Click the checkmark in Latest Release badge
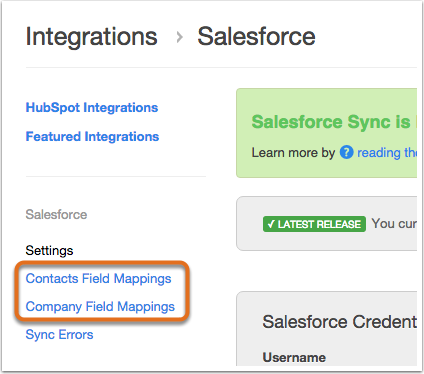Image resolution: width=424 pixels, height=374 pixels. pyautogui.click(x=271, y=224)
